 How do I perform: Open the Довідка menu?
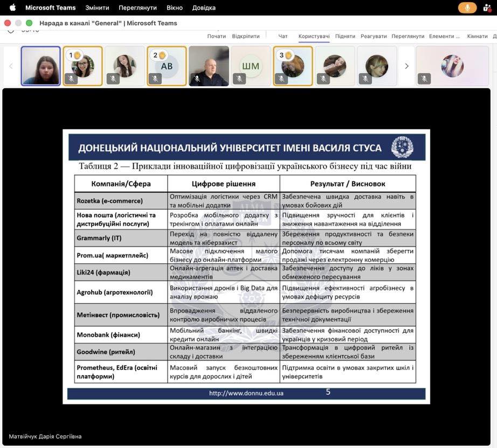(204, 8)
